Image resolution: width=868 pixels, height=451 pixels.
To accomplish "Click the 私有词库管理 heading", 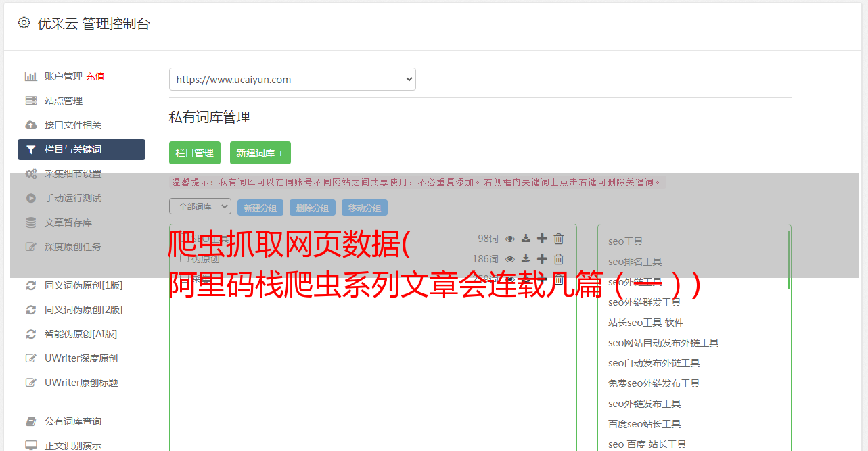I will 210,117.
